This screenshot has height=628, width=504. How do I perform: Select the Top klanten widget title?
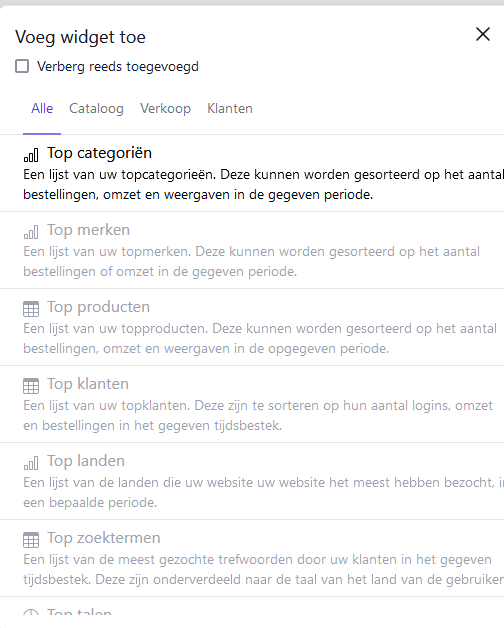(88, 384)
